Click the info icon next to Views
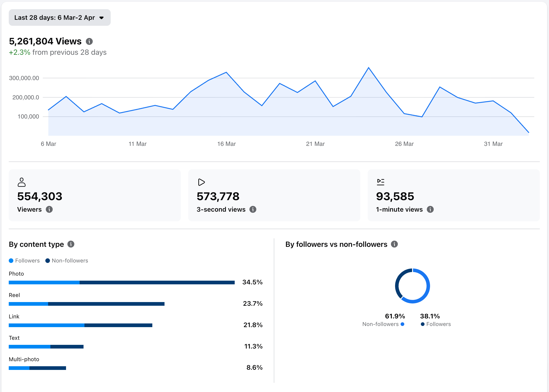This screenshot has height=392, width=549. pyautogui.click(x=89, y=41)
